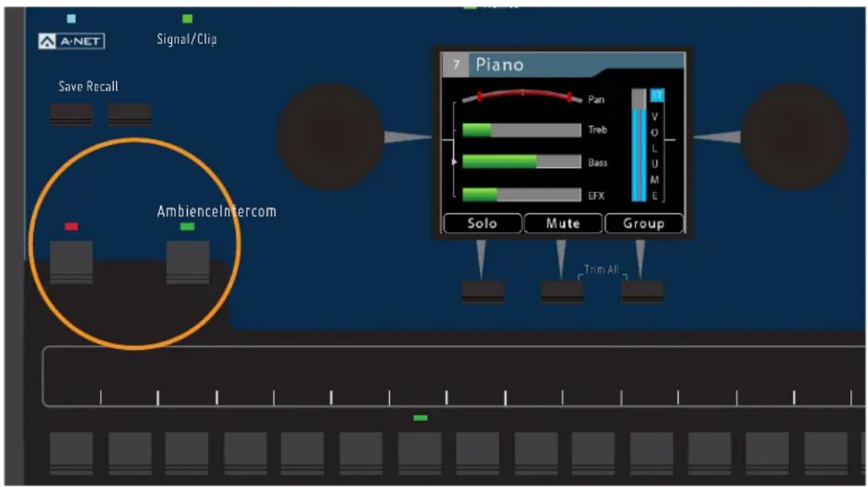Select the first channel button in bottom row
This screenshot has height=487, width=868.
tap(72, 453)
